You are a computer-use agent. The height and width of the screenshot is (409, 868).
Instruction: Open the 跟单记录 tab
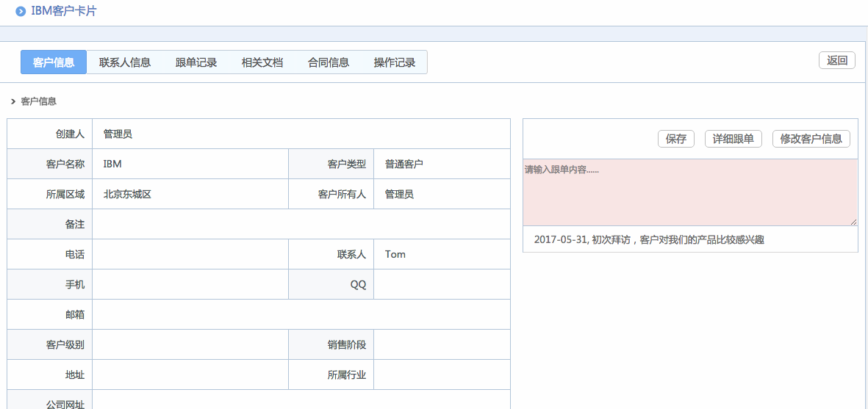click(196, 62)
